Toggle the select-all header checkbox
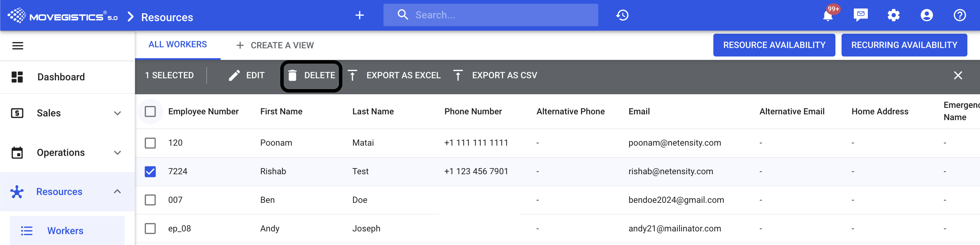Screen dimensions: 980x245 coord(150,112)
